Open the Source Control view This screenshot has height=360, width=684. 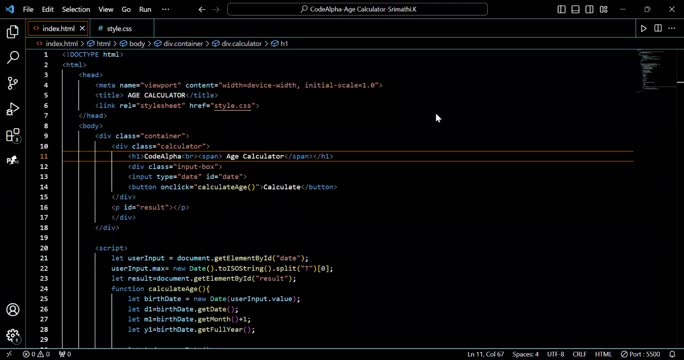click(x=13, y=83)
